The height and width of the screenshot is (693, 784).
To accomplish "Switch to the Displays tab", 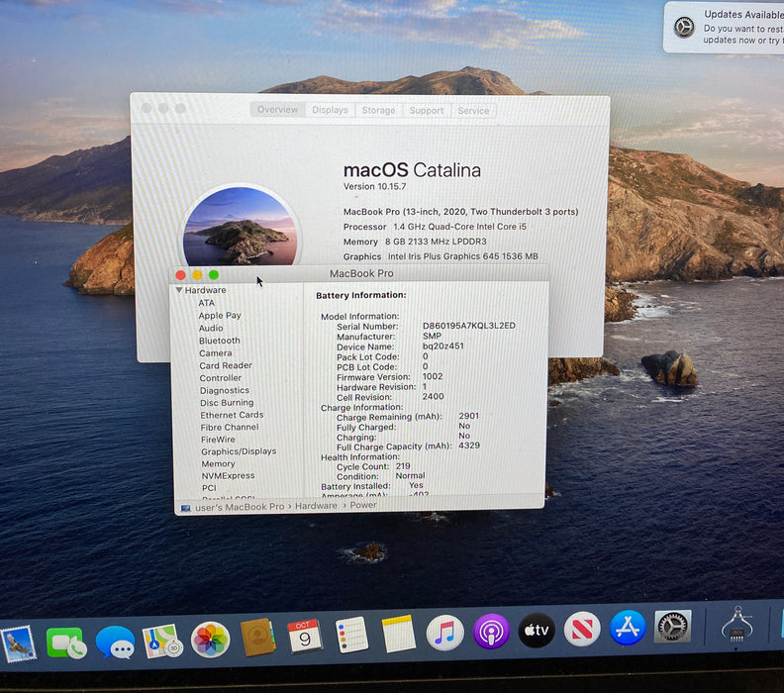I will [x=330, y=110].
